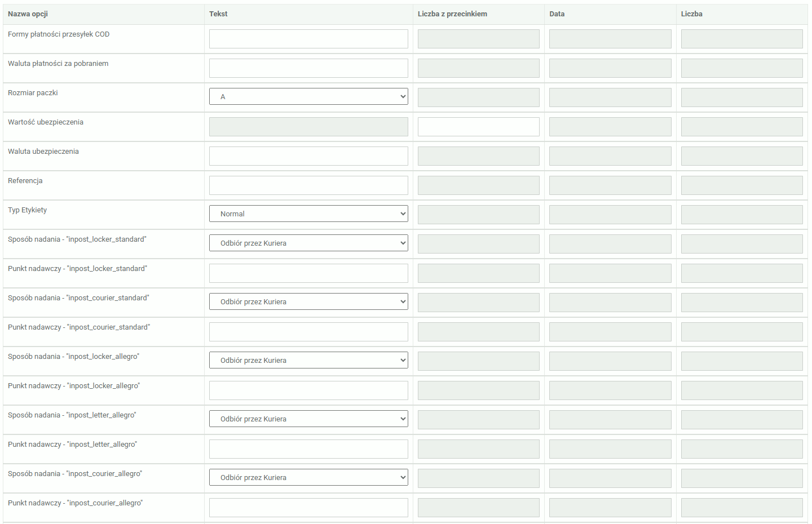Viewport: 812px width, 524px height.
Task: Expand Sposób nadania inpost_letter_allegro dropdown
Action: tap(308, 419)
